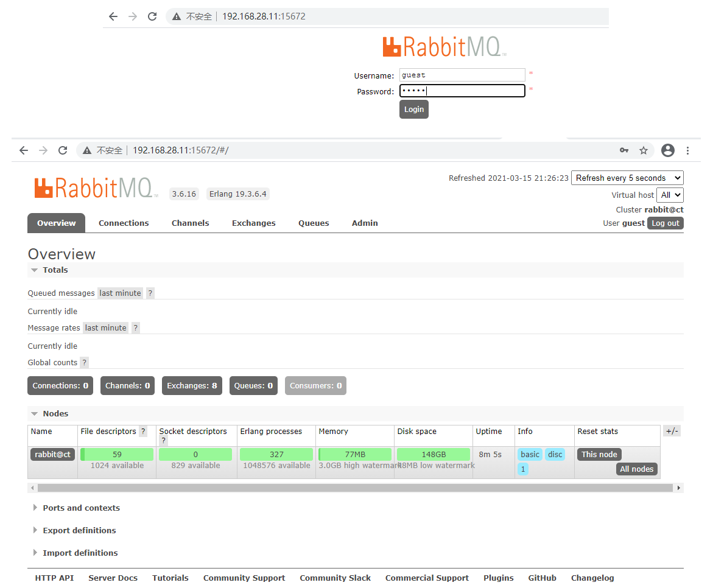This screenshot has height=588, width=713.
Task: Open Community Support footer link
Action: (244, 578)
